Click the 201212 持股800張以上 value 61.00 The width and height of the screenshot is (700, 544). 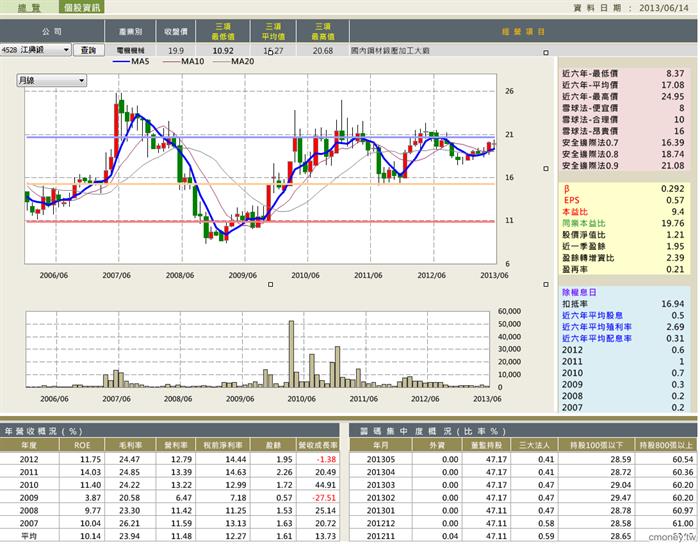pos(682,523)
